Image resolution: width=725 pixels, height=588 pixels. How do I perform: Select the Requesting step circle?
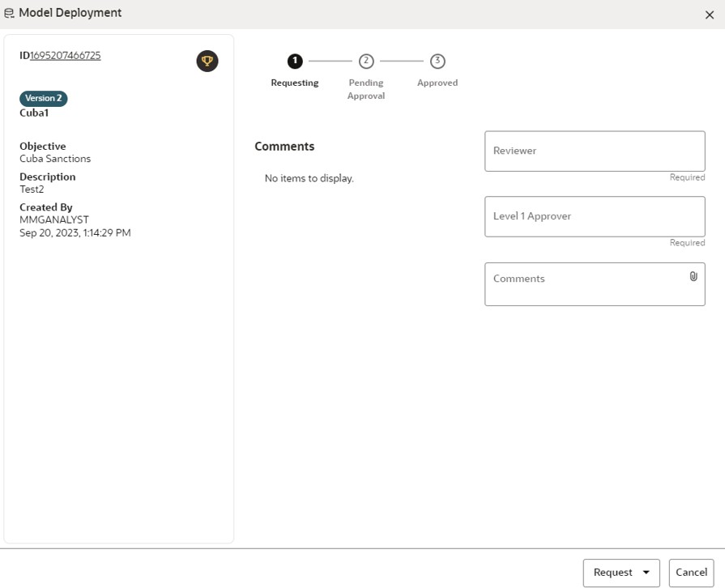295,61
